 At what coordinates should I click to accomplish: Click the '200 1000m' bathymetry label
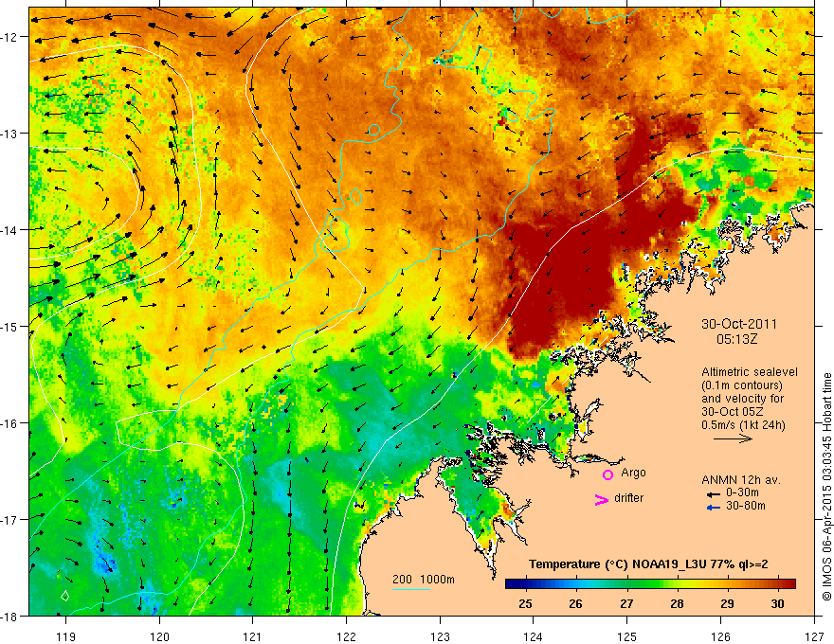click(424, 580)
